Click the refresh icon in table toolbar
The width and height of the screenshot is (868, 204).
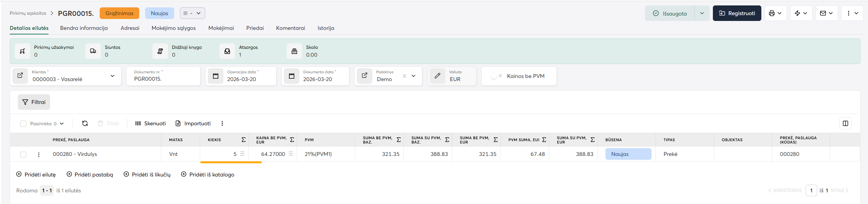coord(85,123)
